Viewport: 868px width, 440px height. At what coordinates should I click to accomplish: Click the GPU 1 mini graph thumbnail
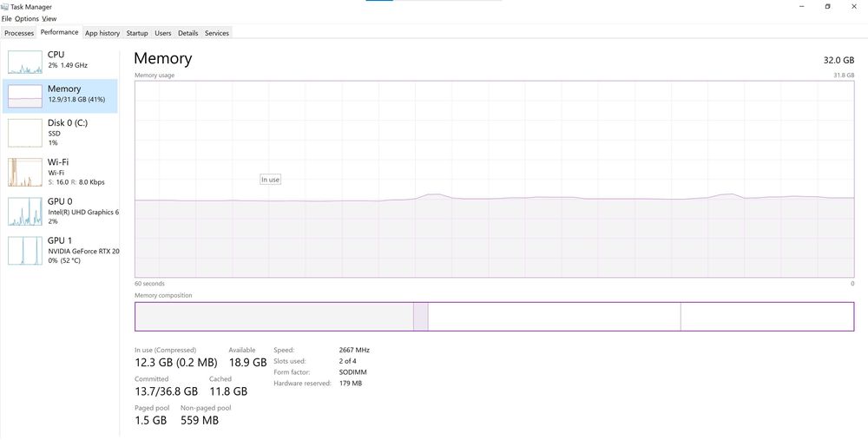click(25, 251)
